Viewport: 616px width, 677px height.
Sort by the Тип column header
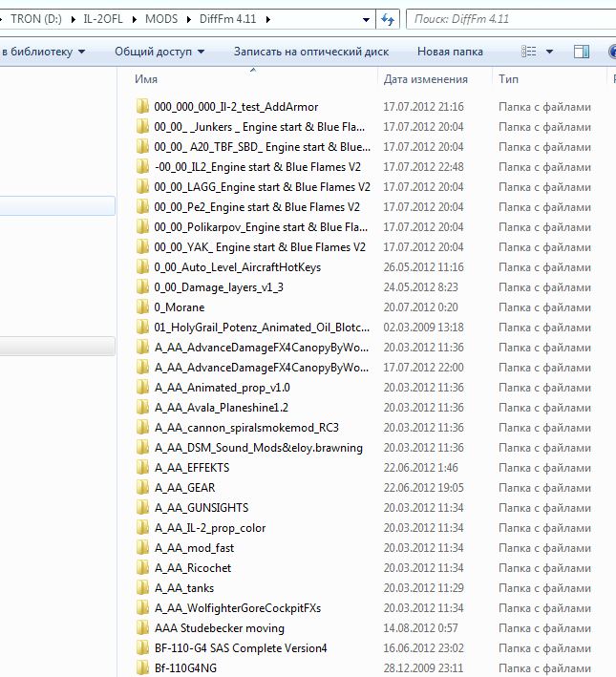[x=508, y=79]
